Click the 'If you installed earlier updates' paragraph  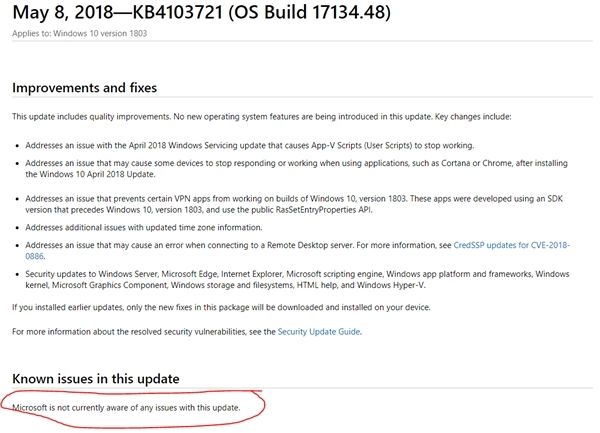pos(221,308)
